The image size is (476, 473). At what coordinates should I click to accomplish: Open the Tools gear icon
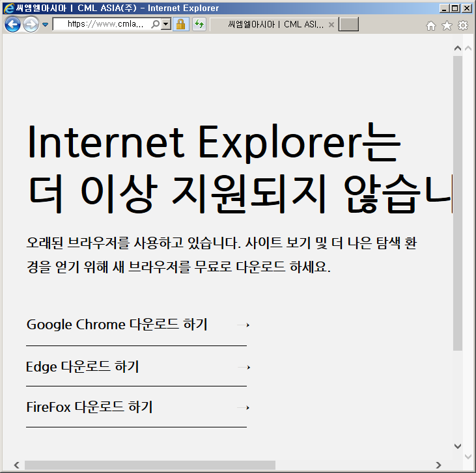[463, 25]
